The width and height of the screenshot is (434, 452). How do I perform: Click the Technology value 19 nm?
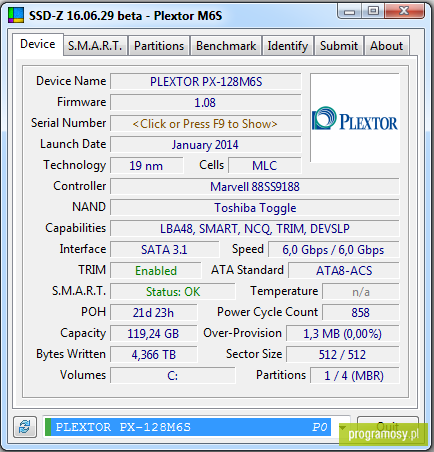click(147, 166)
